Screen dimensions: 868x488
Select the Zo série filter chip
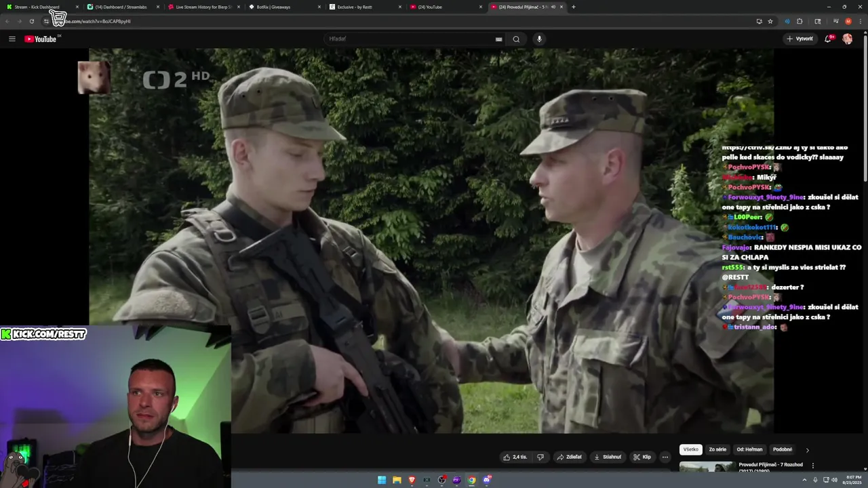(x=717, y=449)
